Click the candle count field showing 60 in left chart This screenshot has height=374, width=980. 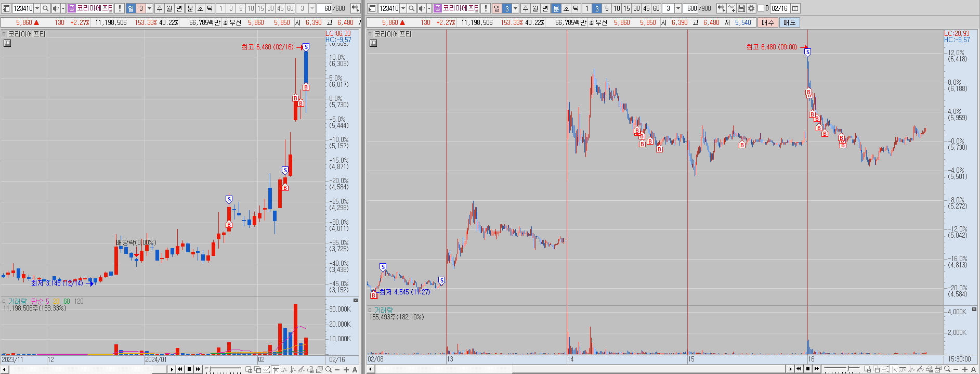coord(325,8)
